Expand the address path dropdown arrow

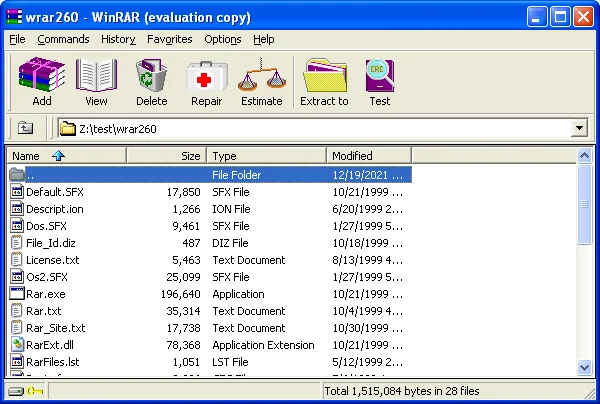(579, 128)
